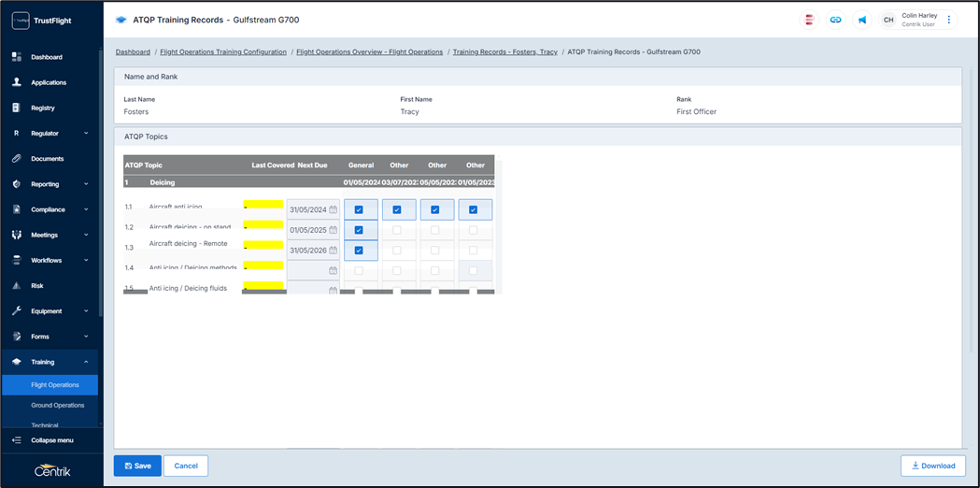The height and width of the screenshot is (488, 980).
Task: Collapse the Training sidebar section
Action: [86, 362]
